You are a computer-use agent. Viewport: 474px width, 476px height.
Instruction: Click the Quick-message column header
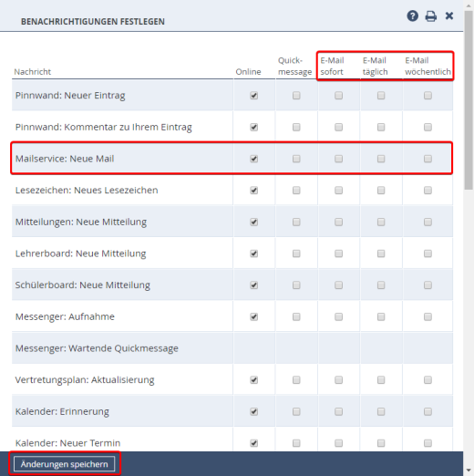294,66
